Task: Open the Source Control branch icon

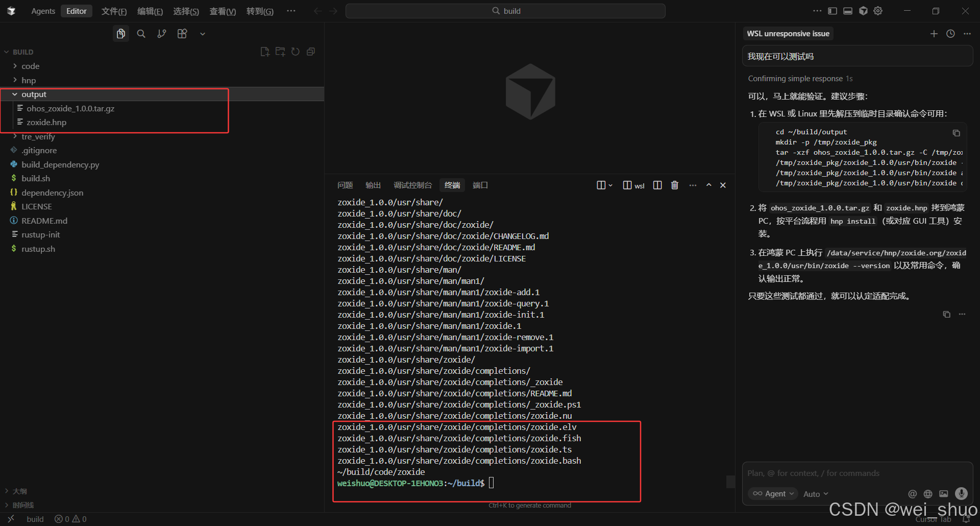Action: click(162, 34)
